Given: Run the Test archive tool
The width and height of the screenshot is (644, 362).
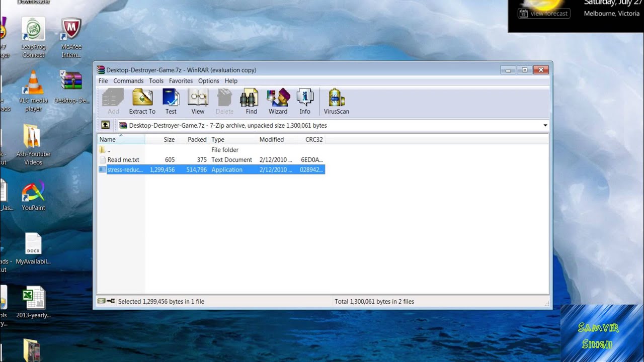Looking at the screenshot, I should click(171, 101).
